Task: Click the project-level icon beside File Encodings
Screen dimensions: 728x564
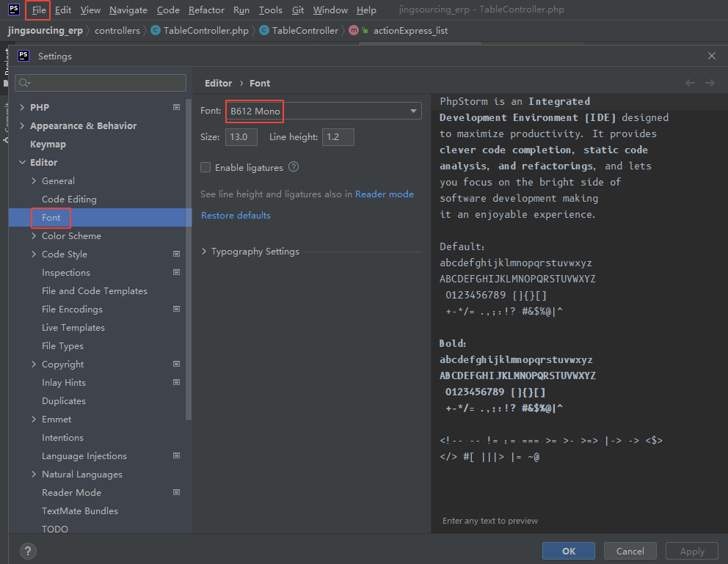Action: click(176, 309)
